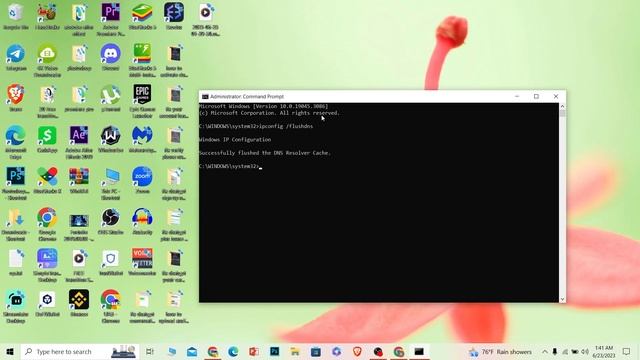Open Google Chrome desktop shortcut
This screenshot has width=640, height=360.
pos(47,224)
